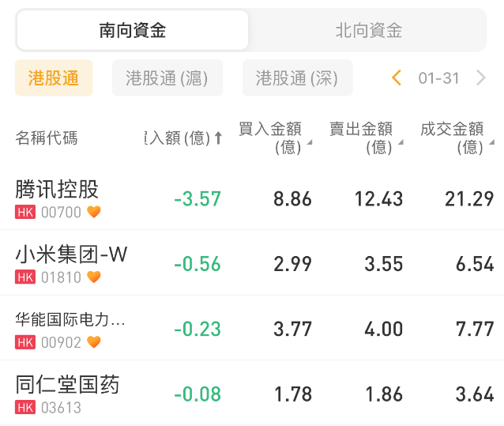The height and width of the screenshot is (426, 504).
Task: Select the 7.77 turnover value
Action: click(x=475, y=329)
